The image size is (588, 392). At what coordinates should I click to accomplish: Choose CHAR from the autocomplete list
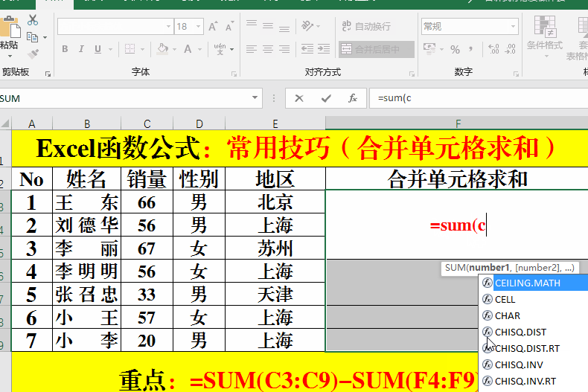(533, 315)
